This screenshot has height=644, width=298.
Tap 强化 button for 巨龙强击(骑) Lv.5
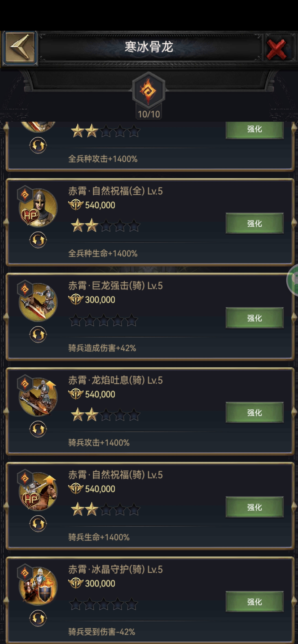click(254, 318)
